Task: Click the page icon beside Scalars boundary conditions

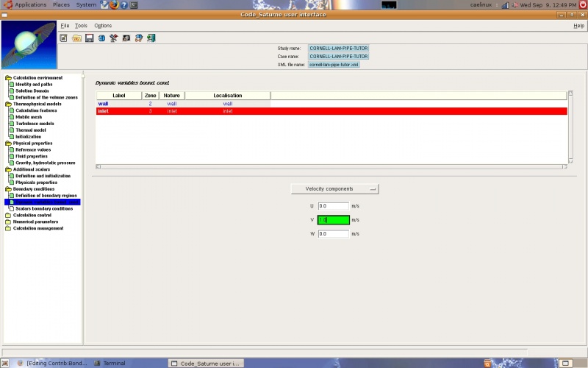Action: [12, 208]
